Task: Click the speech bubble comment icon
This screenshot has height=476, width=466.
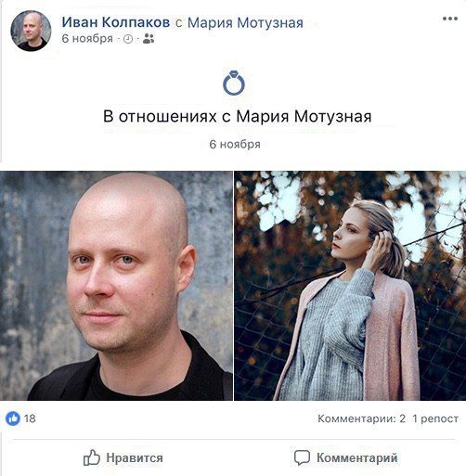Action: pos(302,458)
